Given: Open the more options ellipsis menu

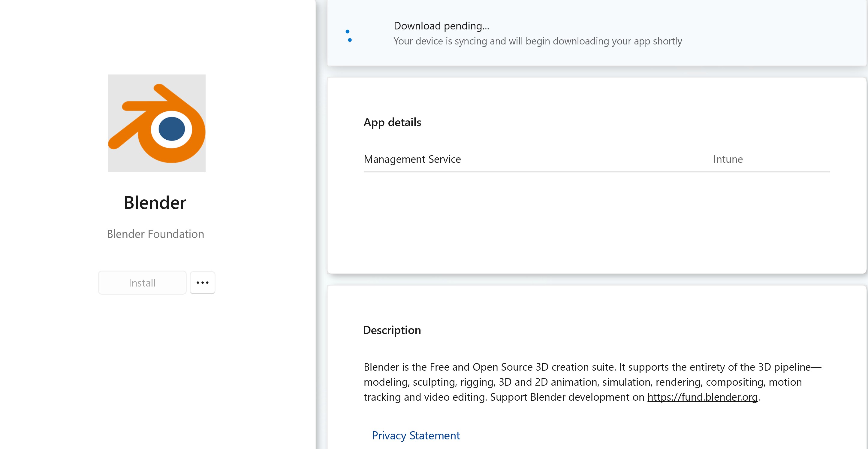Looking at the screenshot, I should (202, 283).
